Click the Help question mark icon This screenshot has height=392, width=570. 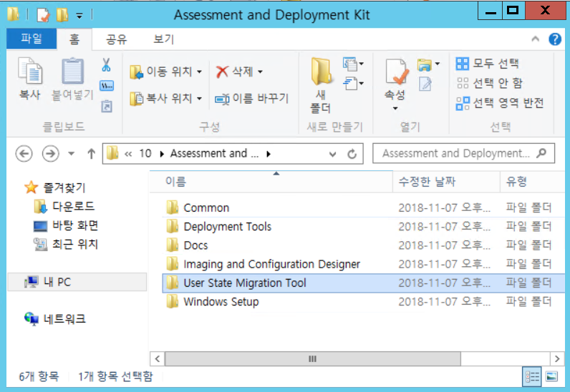tap(555, 39)
